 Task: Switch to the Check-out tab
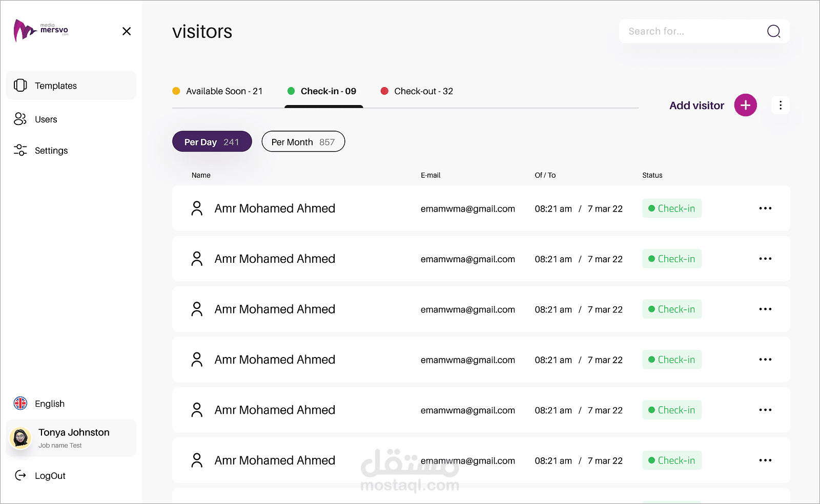click(x=417, y=91)
